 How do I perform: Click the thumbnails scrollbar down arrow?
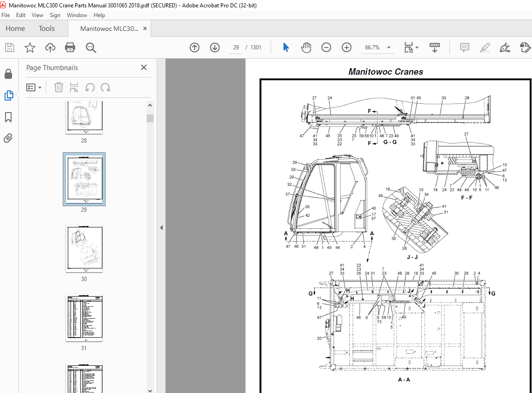pos(150,391)
